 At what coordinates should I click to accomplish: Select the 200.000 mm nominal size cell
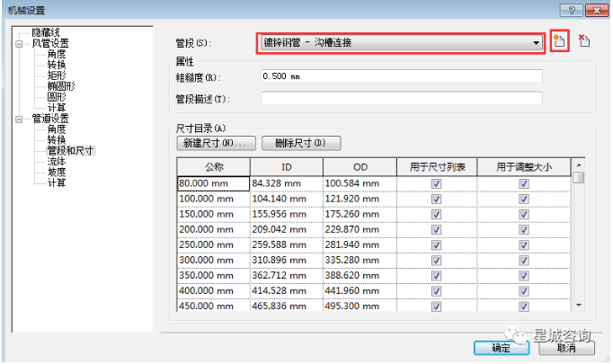[213, 230]
